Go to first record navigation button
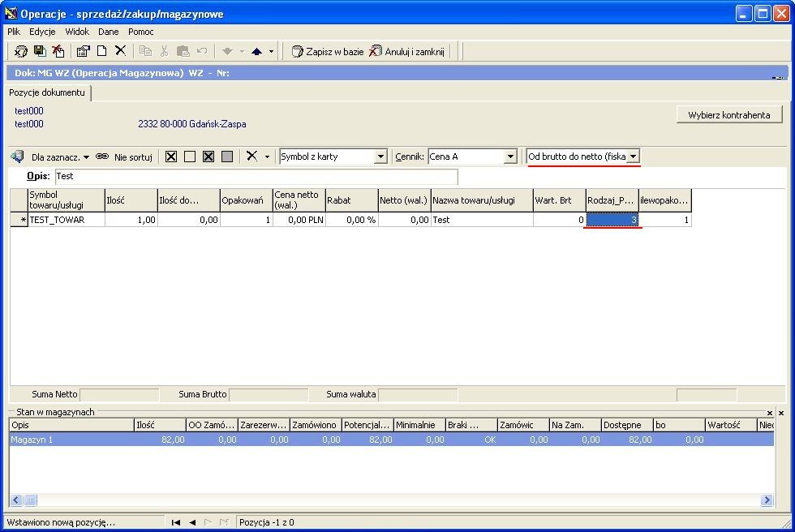 pos(176,522)
